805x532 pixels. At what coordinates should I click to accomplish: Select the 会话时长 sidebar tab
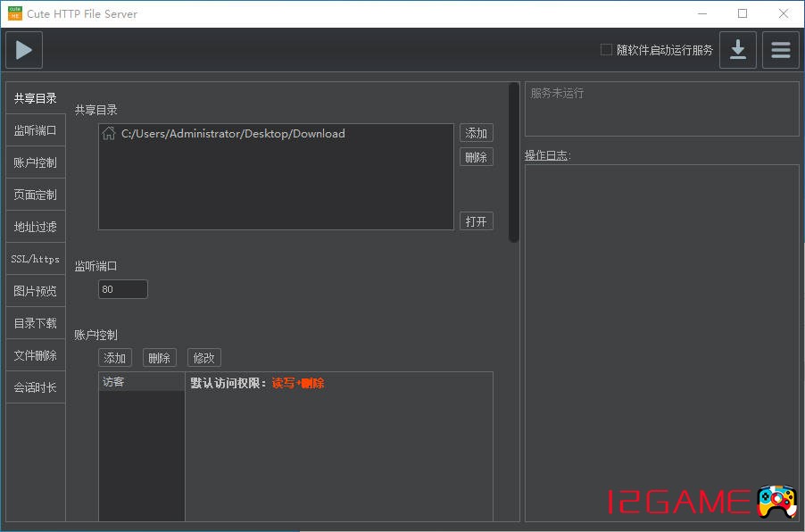pyautogui.click(x=36, y=387)
